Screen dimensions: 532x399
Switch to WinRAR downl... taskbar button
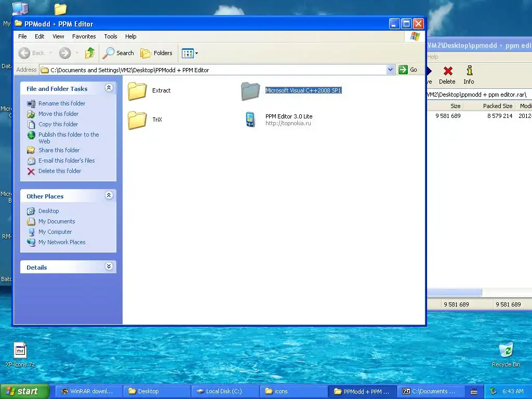click(x=88, y=391)
